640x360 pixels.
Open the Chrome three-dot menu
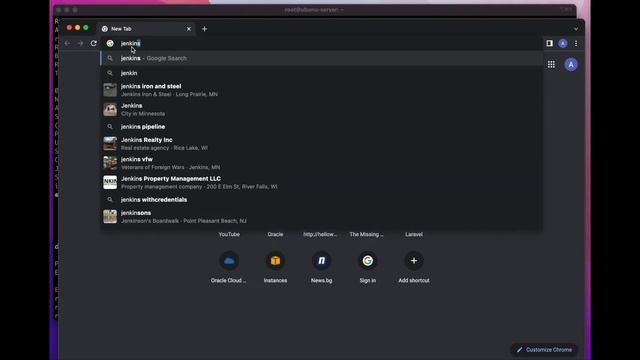[x=576, y=43]
